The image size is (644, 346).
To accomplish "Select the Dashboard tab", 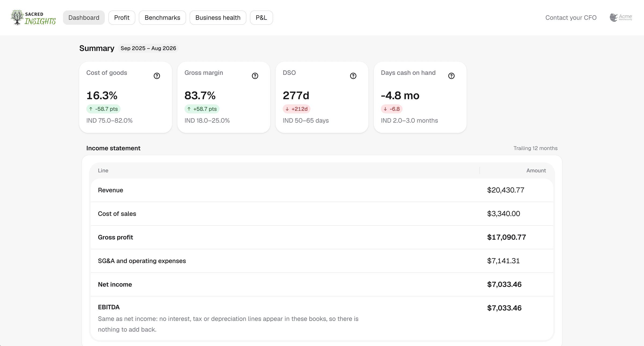I will point(84,18).
